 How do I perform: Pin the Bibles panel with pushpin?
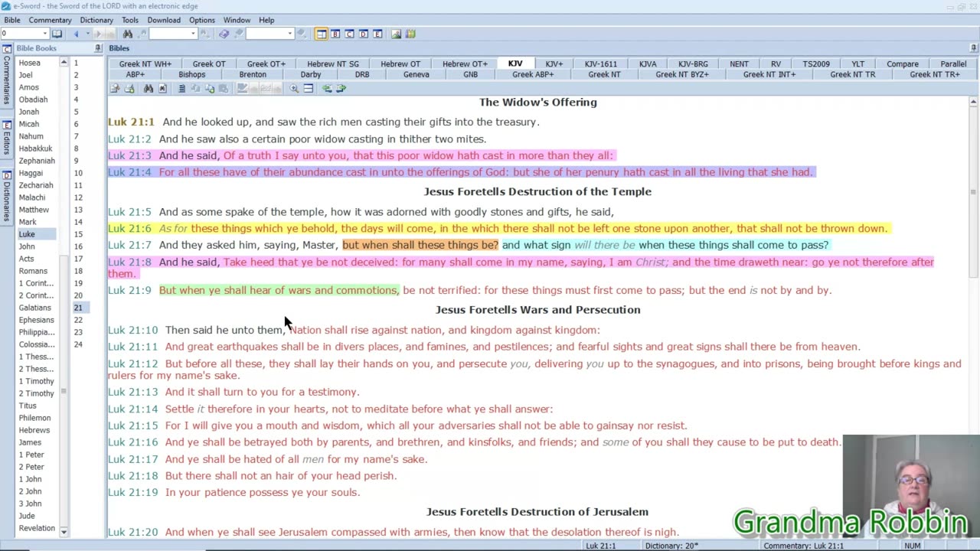974,48
